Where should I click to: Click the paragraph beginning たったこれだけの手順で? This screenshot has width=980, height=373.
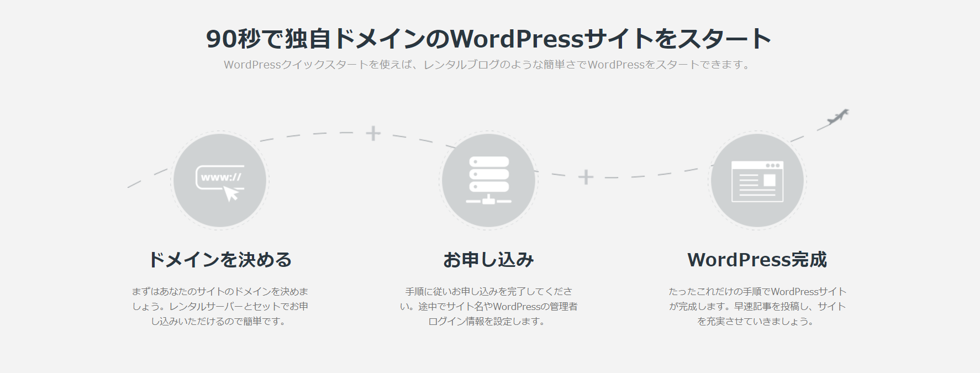click(757, 306)
